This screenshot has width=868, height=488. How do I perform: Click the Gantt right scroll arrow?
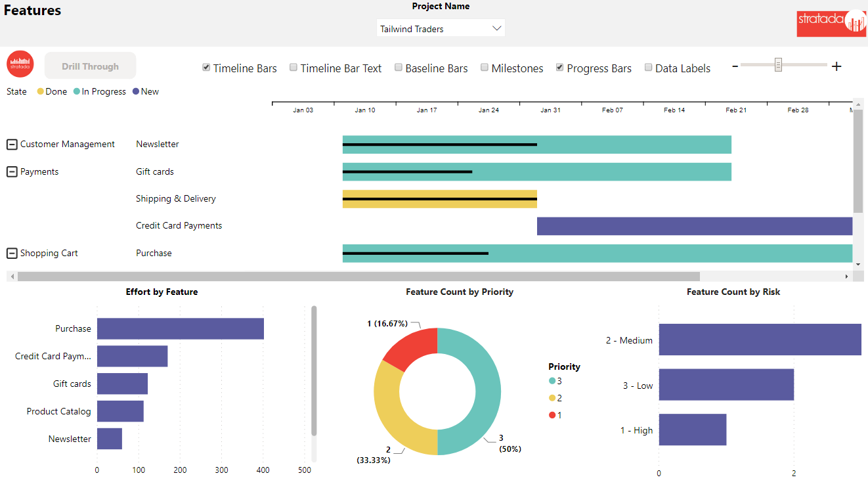coord(846,277)
